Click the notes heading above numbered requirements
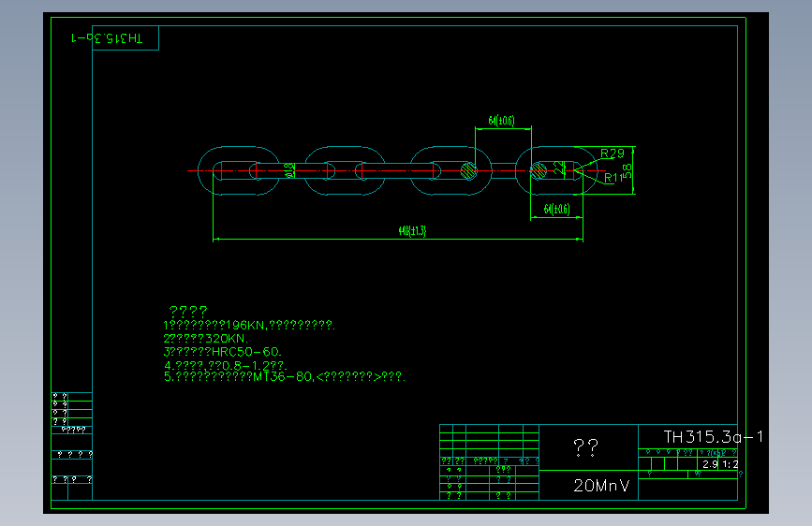Image resolution: width=812 pixels, height=526 pixels. tap(188, 311)
